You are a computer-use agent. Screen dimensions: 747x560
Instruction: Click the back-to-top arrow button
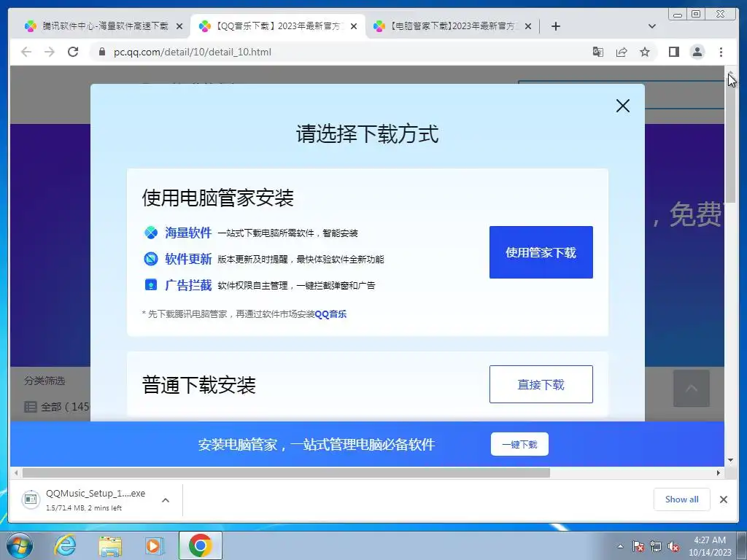692,388
